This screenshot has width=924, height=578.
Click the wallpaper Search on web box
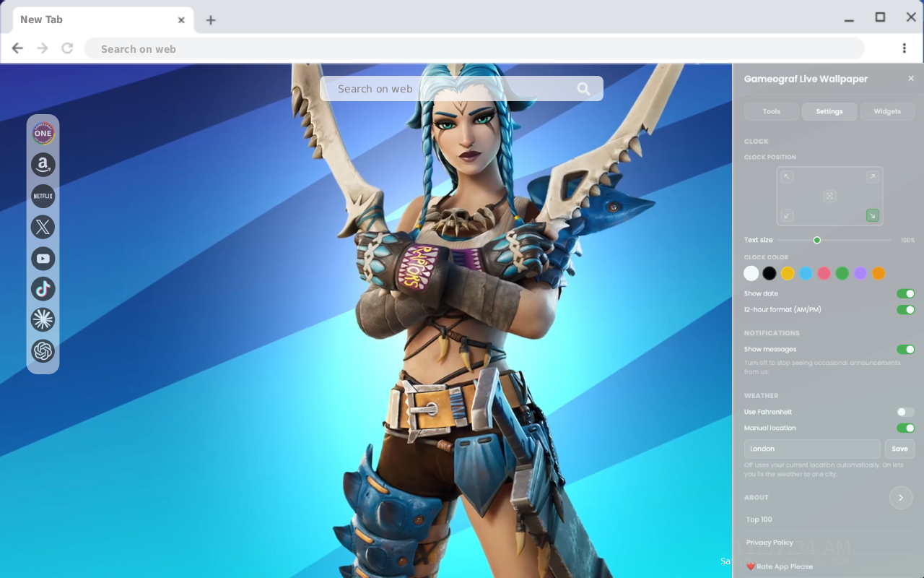[461, 89]
